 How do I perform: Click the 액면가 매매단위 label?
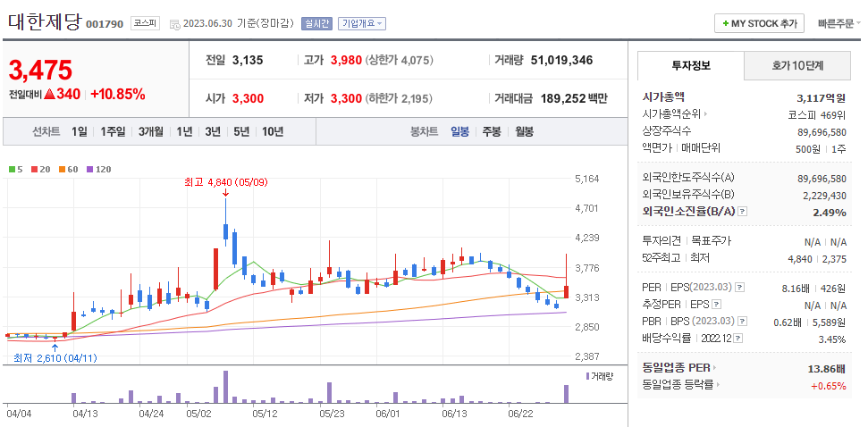coord(681,148)
